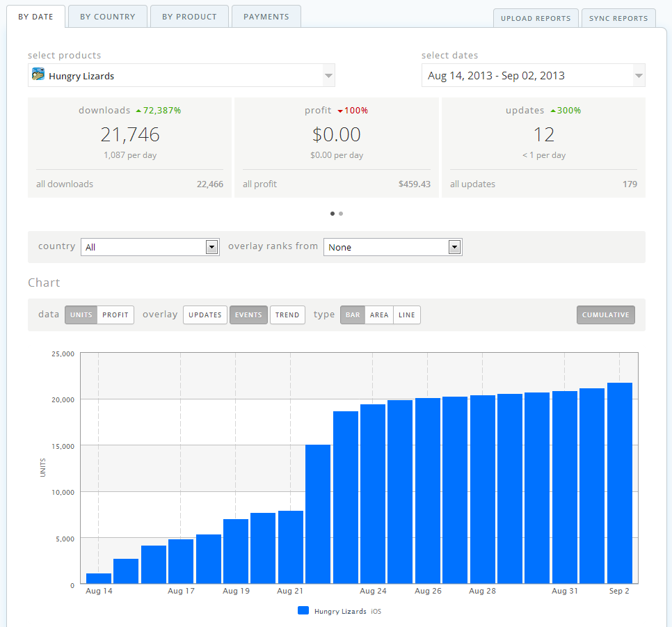Image resolution: width=672 pixels, height=627 pixels.
Task: Click the Aug 31 bar in chart
Action: 565,487
